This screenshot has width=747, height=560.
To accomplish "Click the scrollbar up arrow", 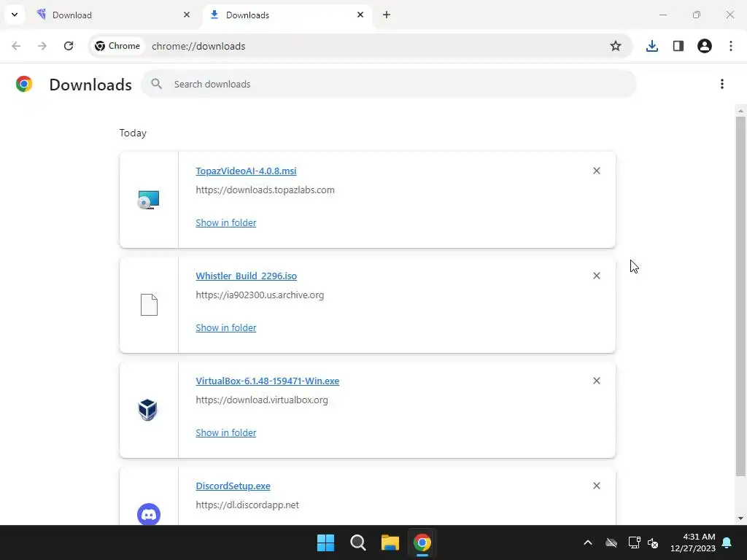I will [x=740, y=111].
